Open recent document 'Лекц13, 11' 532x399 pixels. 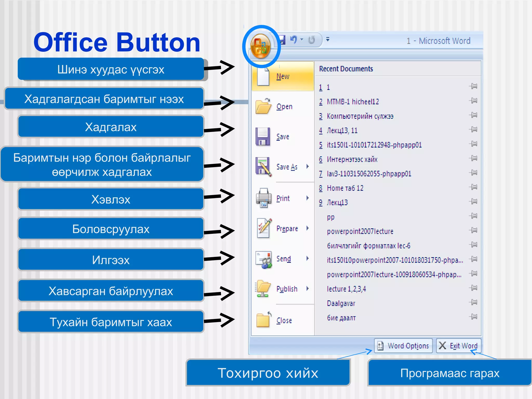click(342, 130)
